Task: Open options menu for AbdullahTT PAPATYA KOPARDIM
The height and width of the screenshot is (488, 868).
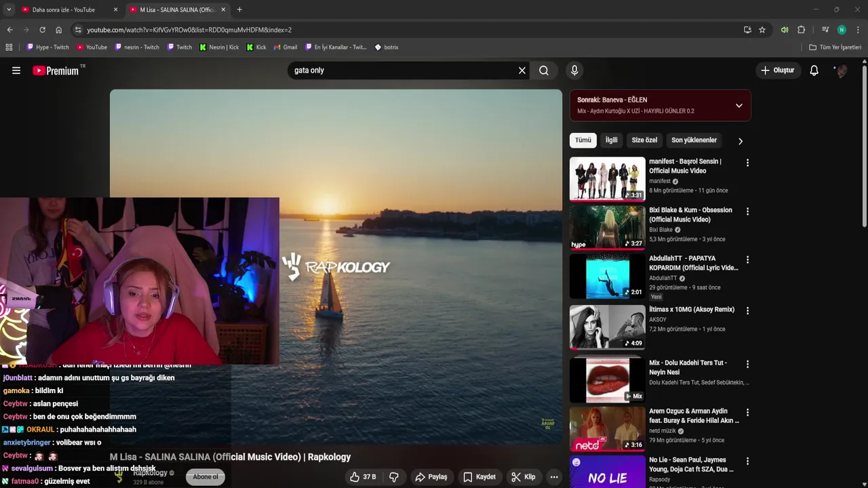Action: point(747,260)
